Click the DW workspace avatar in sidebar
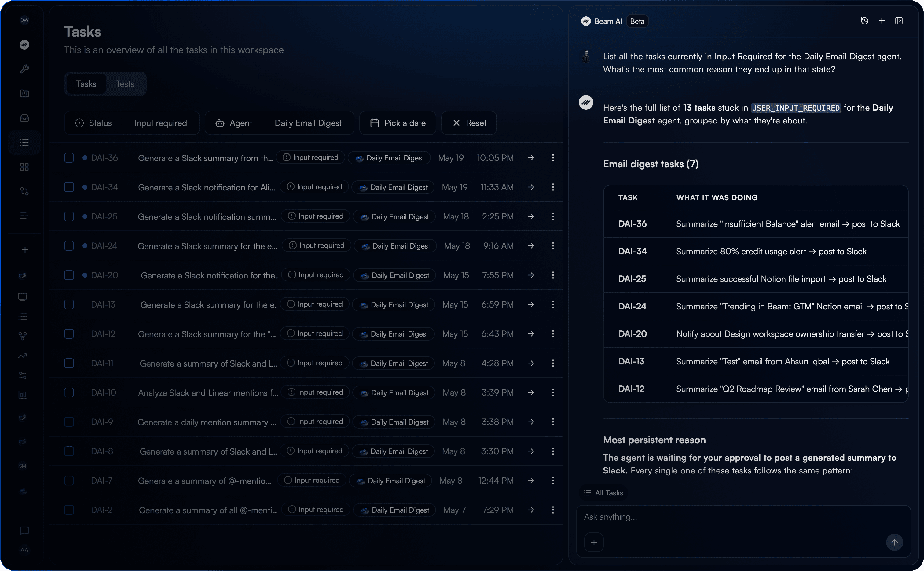The image size is (924, 571). pos(24,20)
